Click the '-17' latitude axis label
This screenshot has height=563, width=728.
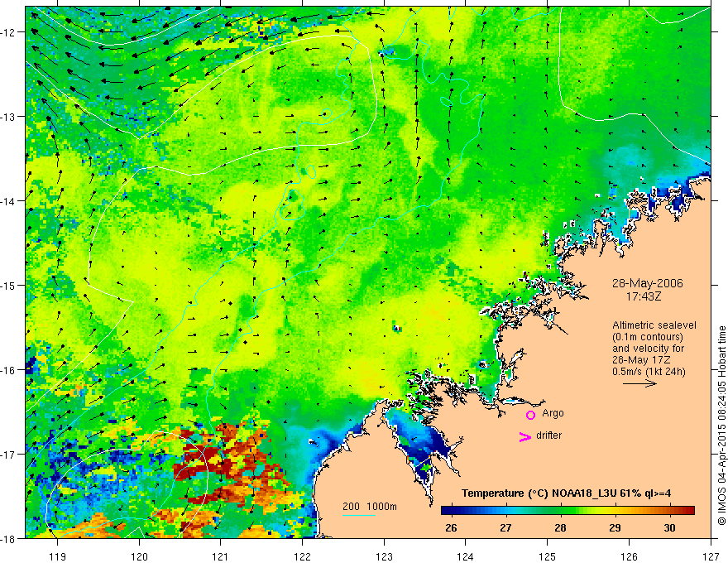click(x=8, y=455)
